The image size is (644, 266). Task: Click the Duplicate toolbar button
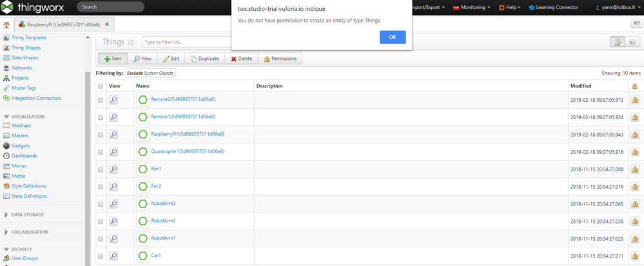(x=204, y=59)
